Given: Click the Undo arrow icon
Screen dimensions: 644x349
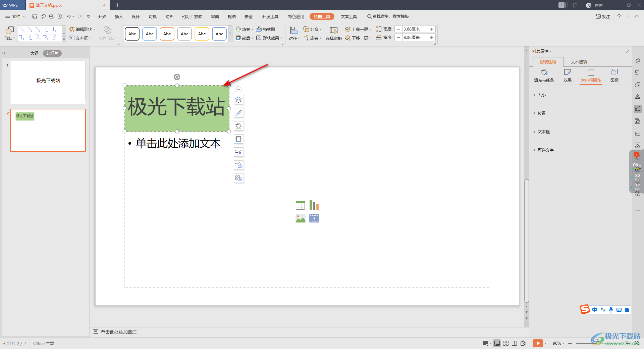Looking at the screenshot, I should click(68, 16).
